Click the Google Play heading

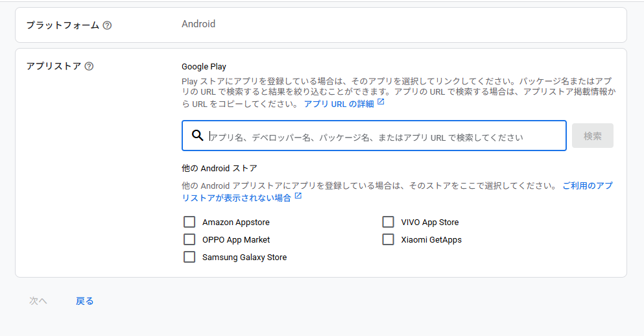pyautogui.click(x=204, y=66)
